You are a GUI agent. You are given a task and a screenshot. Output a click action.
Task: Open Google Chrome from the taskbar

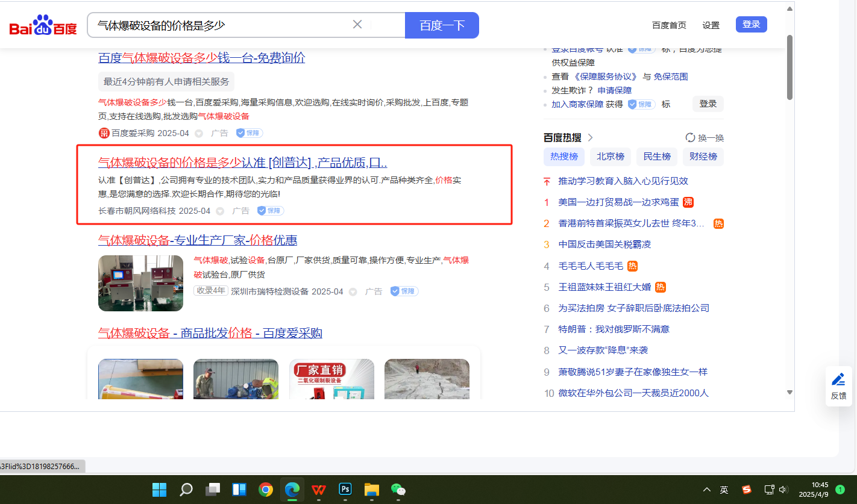266,490
